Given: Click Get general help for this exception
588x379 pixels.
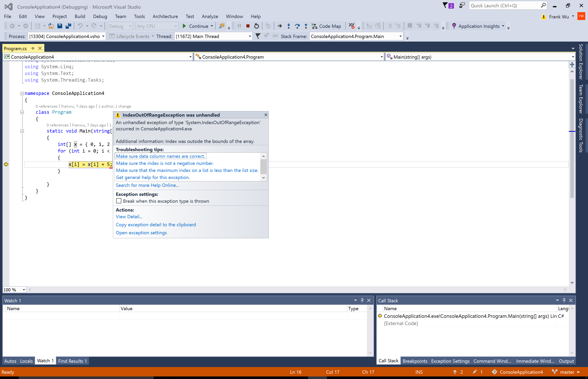Looking at the screenshot, I should click(153, 177).
